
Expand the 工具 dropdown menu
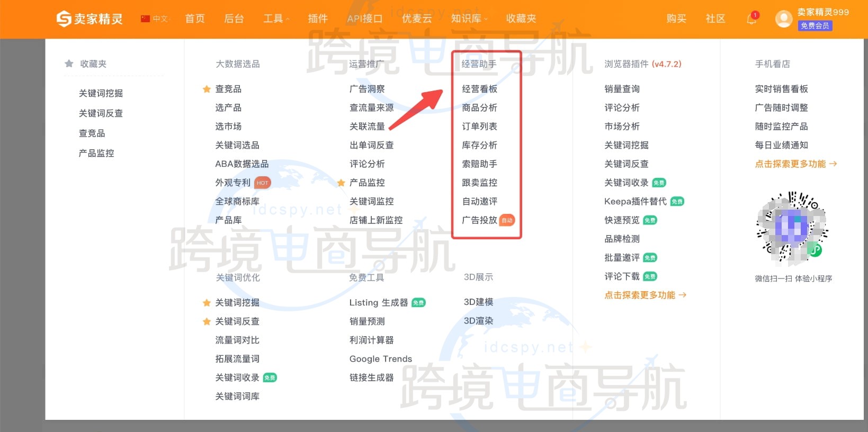(276, 19)
